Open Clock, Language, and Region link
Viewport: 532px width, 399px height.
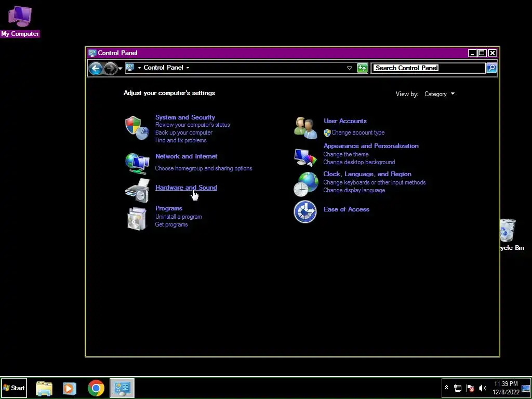coord(367,174)
